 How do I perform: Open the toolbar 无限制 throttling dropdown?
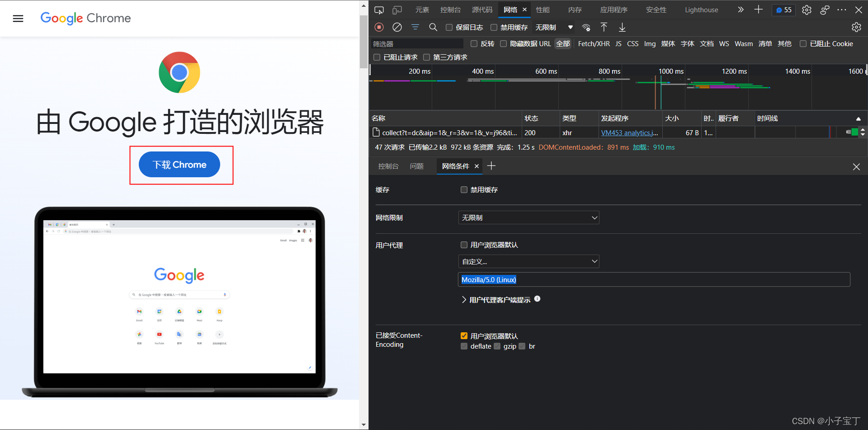554,28
